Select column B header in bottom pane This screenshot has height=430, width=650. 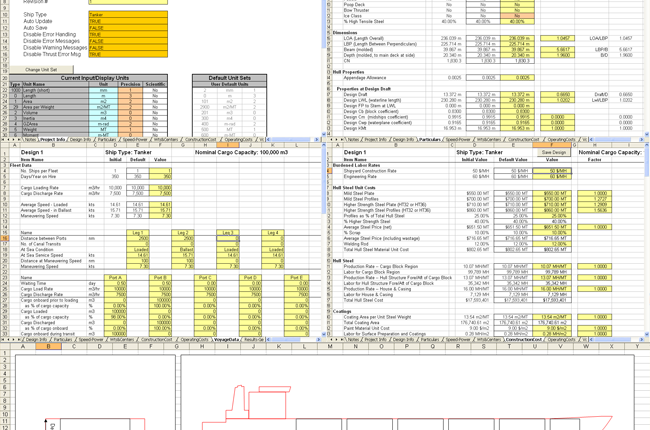pos(49,346)
